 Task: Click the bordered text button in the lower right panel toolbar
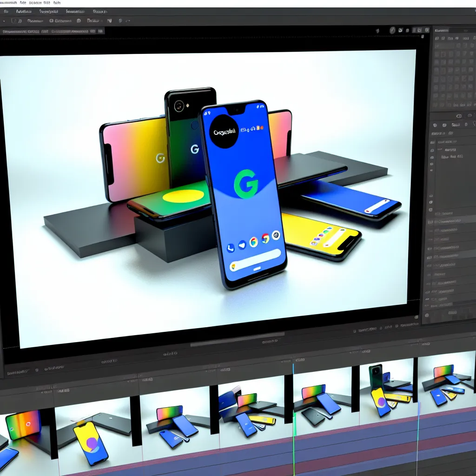(x=456, y=125)
